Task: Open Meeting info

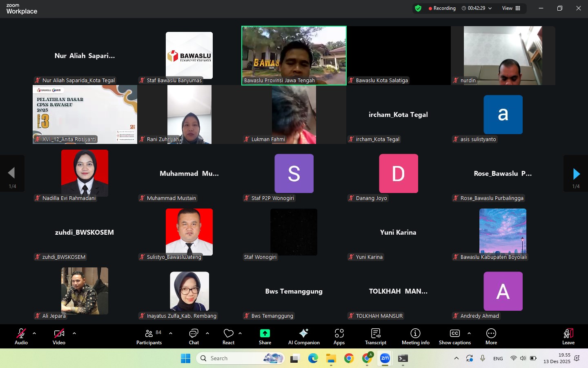Action: click(415, 337)
